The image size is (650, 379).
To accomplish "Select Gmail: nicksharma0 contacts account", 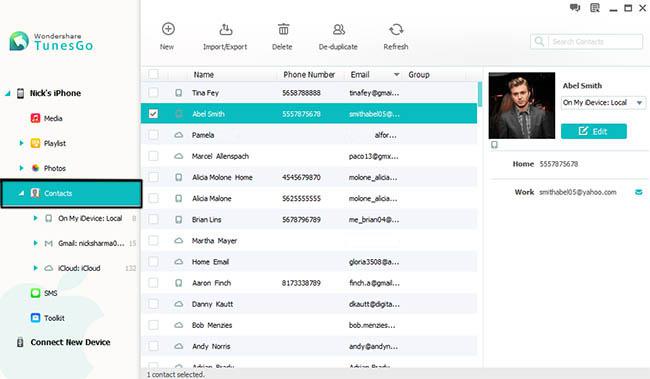I will 91,243.
